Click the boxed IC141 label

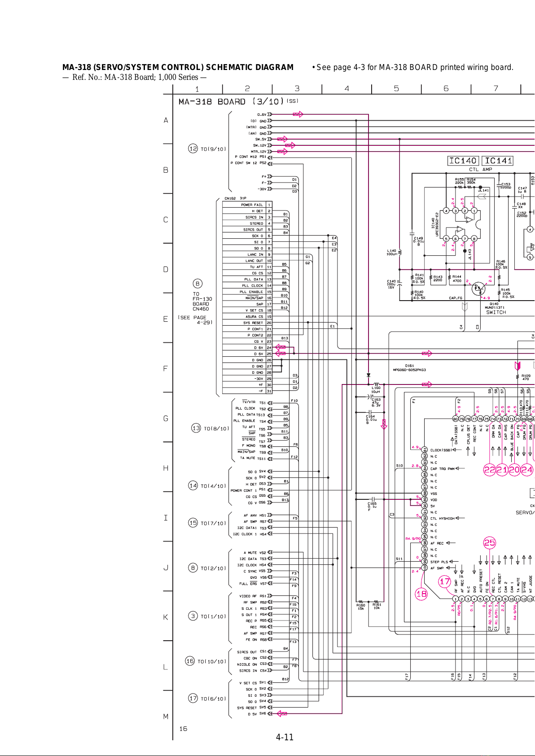[498, 161]
